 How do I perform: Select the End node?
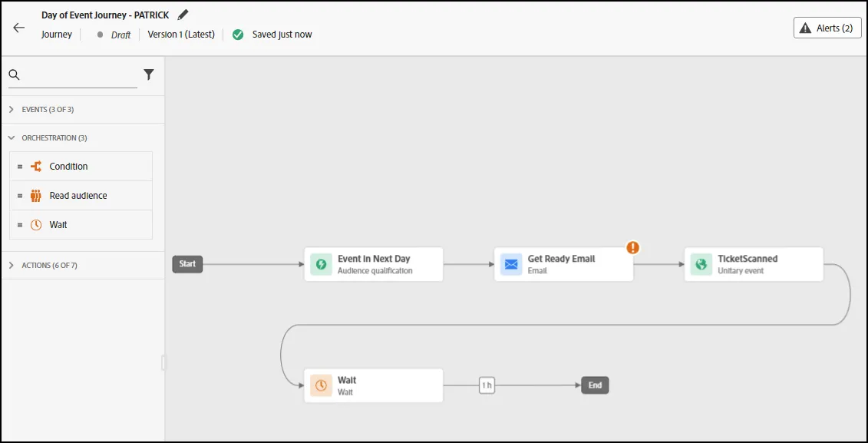pos(595,385)
